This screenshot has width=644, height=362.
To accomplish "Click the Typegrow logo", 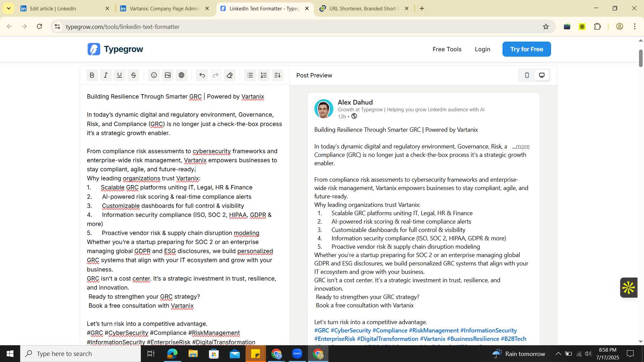I will tap(115, 49).
